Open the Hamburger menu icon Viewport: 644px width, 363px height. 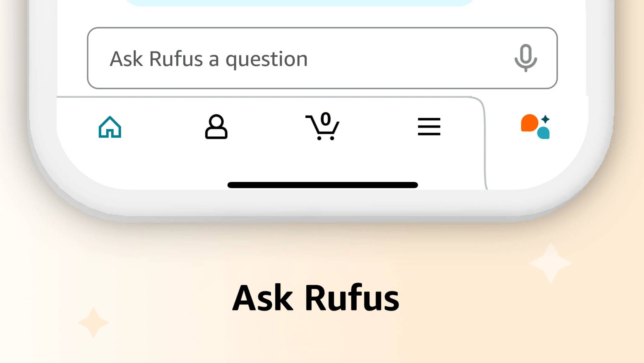[x=428, y=126]
